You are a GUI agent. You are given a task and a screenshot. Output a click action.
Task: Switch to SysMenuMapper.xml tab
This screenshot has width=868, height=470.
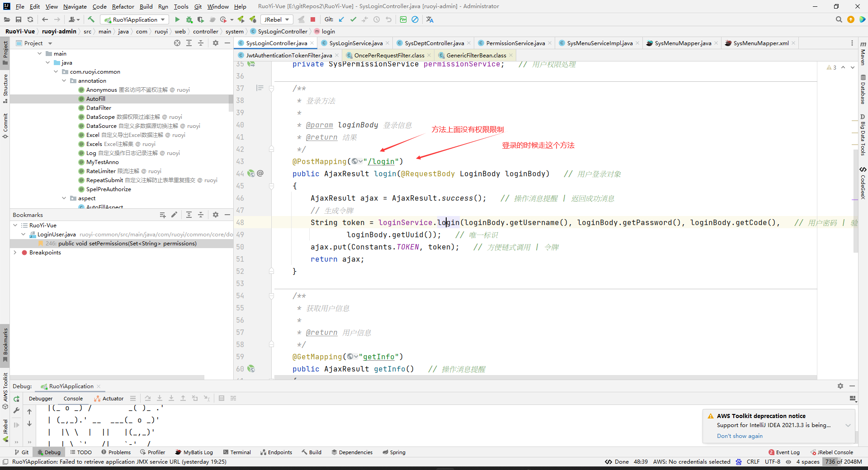(761, 43)
